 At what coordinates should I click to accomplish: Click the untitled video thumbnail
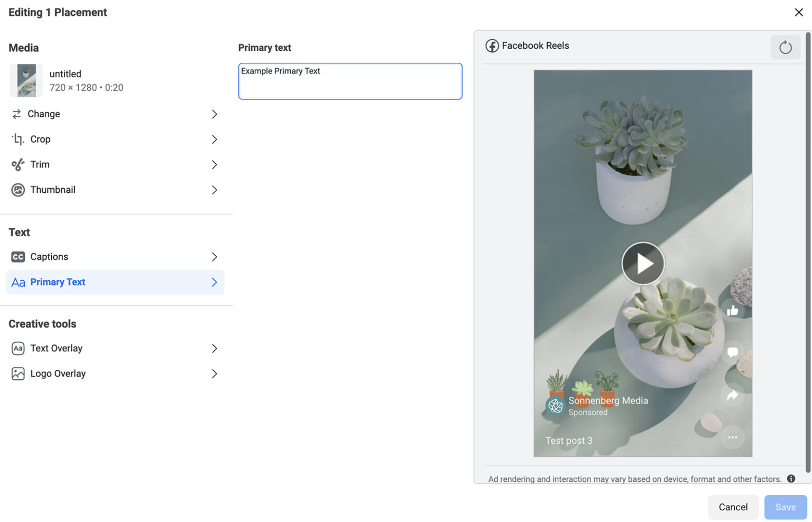click(26, 80)
